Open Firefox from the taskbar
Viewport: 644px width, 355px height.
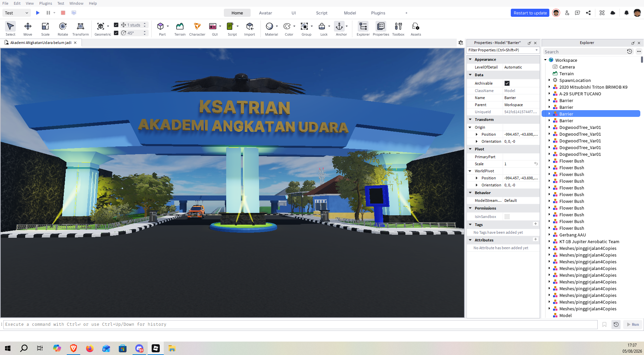click(x=90, y=348)
